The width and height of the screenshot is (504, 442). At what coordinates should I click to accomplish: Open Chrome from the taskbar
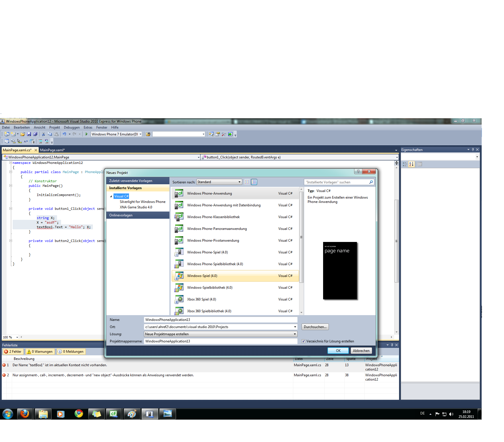pos(79,414)
